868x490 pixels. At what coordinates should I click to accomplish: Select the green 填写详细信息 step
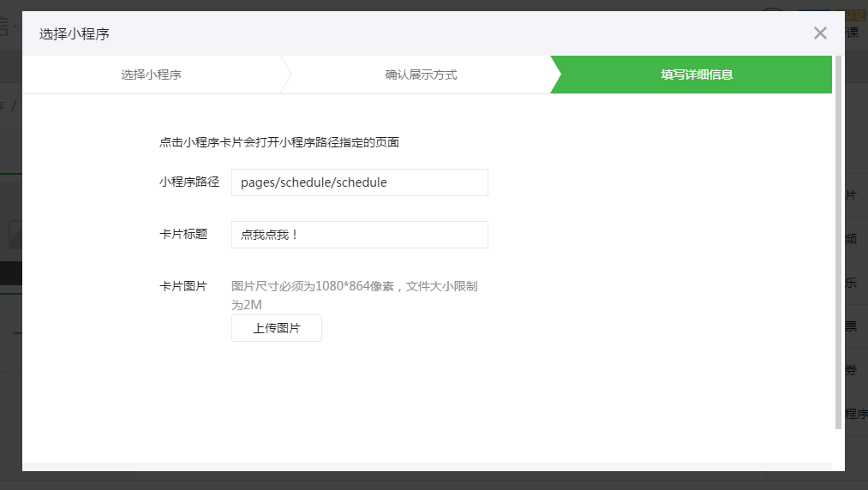pyautogui.click(x=696, y=75)
